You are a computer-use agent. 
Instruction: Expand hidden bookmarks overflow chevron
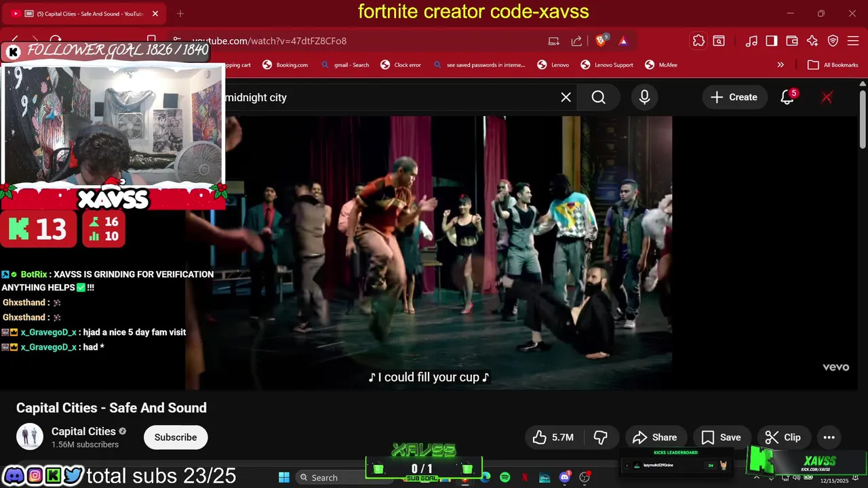(781, 65)
